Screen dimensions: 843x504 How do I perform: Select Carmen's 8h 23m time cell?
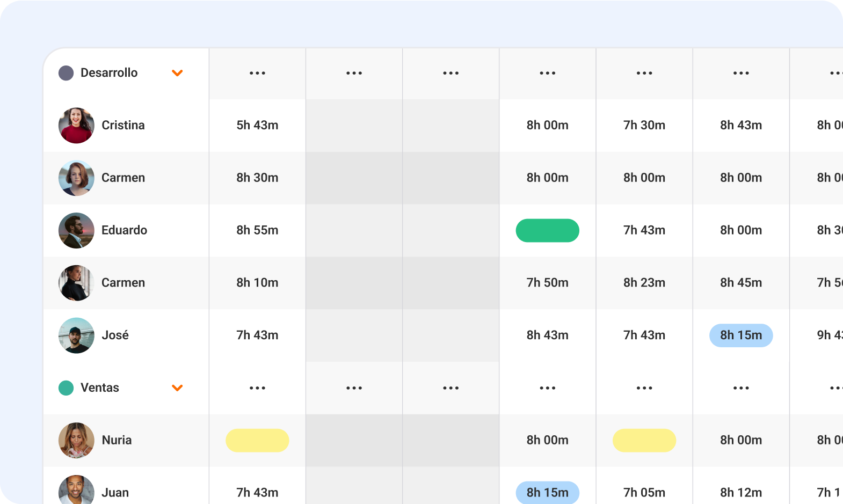[x=644, y=283]
